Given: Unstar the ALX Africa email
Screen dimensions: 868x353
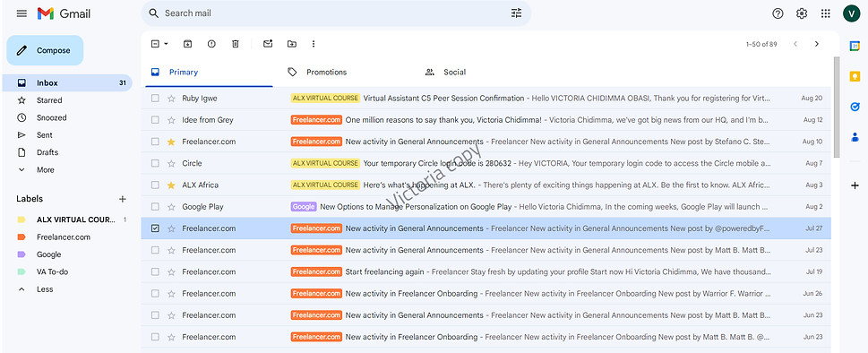Looking at the screenshot, I should pos(171,185).
